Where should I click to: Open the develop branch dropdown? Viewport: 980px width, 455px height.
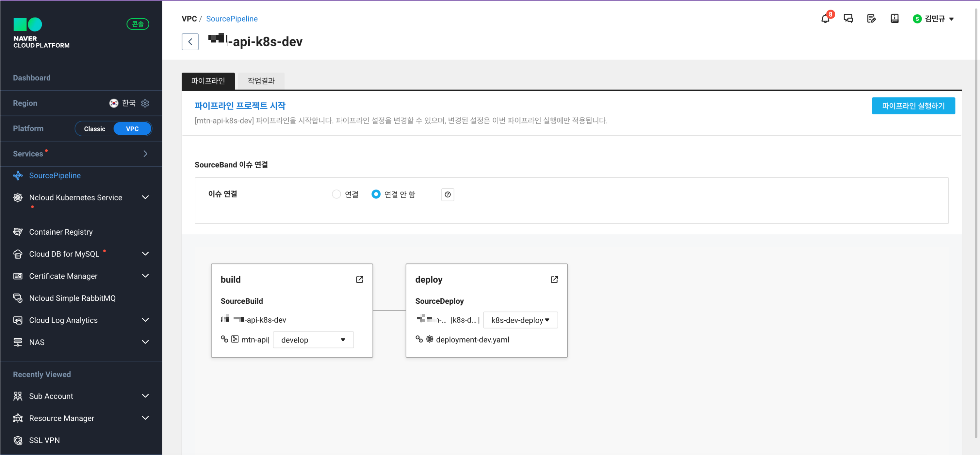(x=313, y=340)
